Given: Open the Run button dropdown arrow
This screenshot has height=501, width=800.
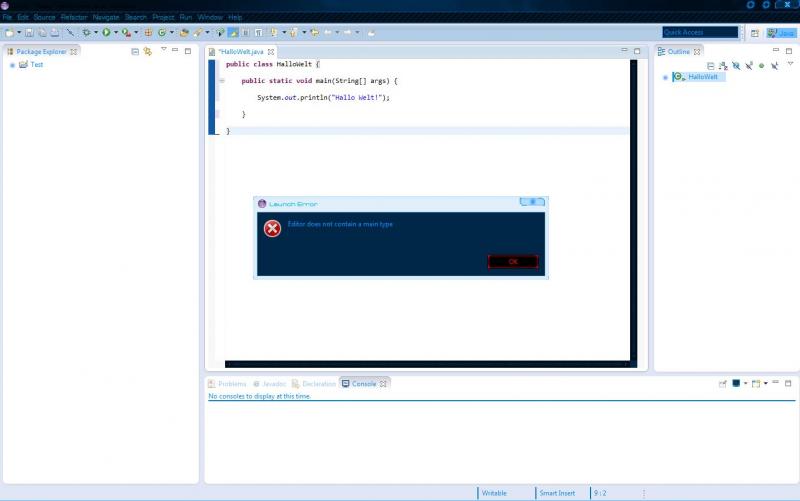Looking at the screenshot, I should click(x=115, y=33).
